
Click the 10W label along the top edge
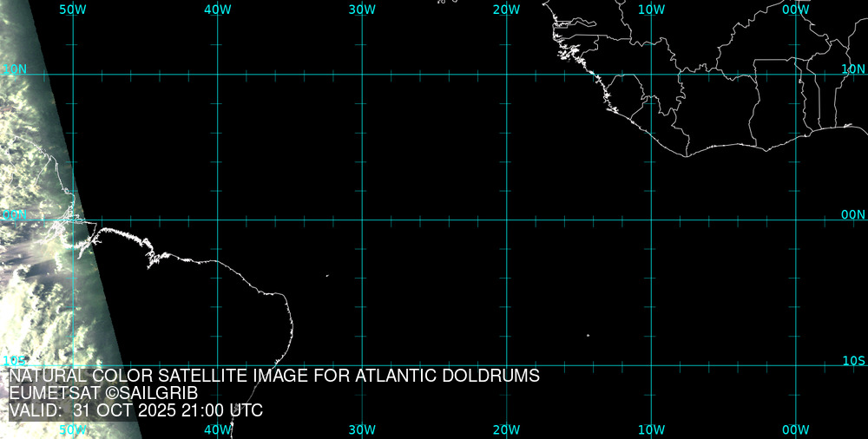(x=651, y=10)
